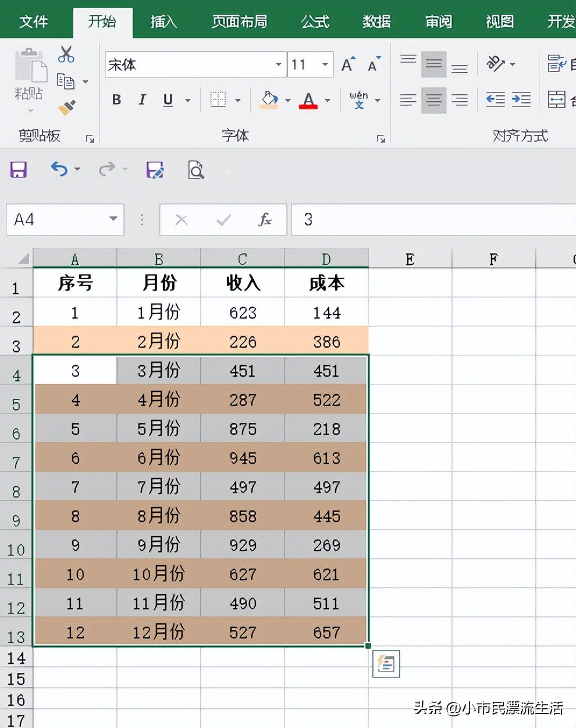Expand fill color dropdown arrow
Viewport: 576px width, 728px height.
point(288,100)
